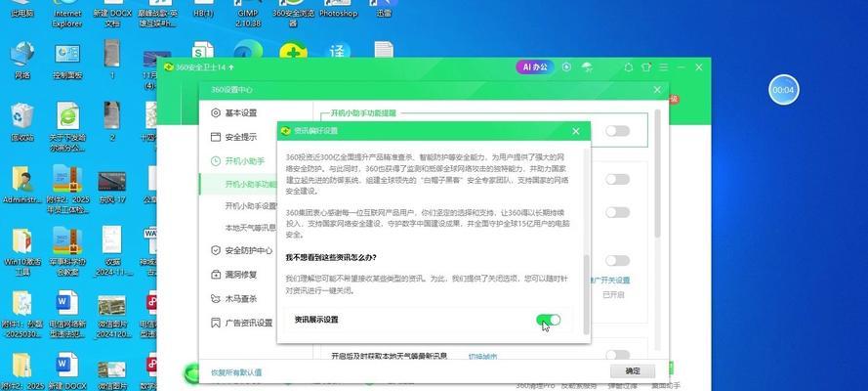
Task: Toggle the 开启后及时获取本地天气 switch
Action: pos(617,355)
